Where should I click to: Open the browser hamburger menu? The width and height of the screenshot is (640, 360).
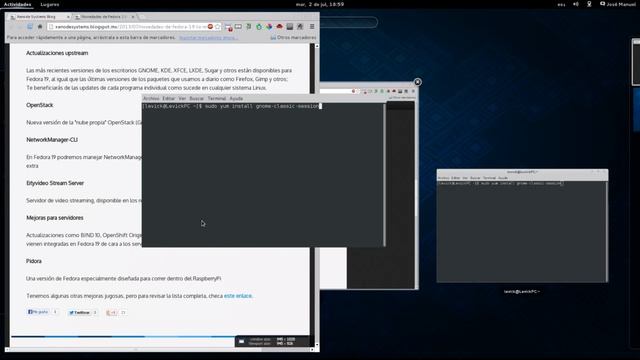312,27
